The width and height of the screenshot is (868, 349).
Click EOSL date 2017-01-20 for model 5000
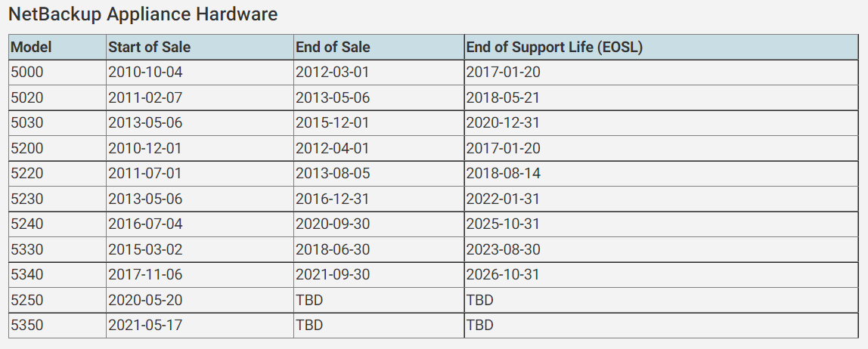click(x=504, y=73)
